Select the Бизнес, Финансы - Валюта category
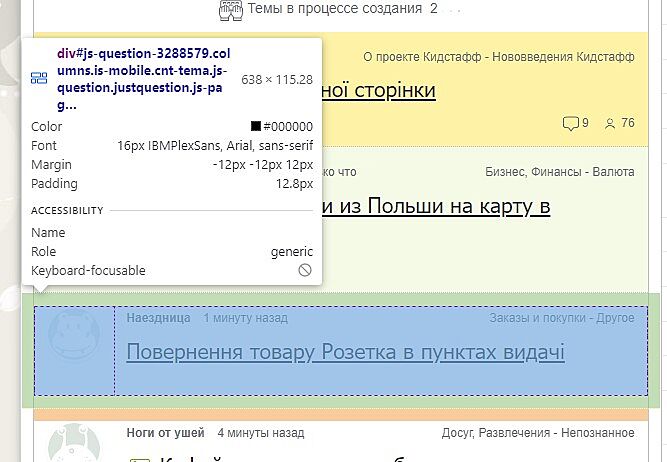667x462 pixels. [559, 173]
